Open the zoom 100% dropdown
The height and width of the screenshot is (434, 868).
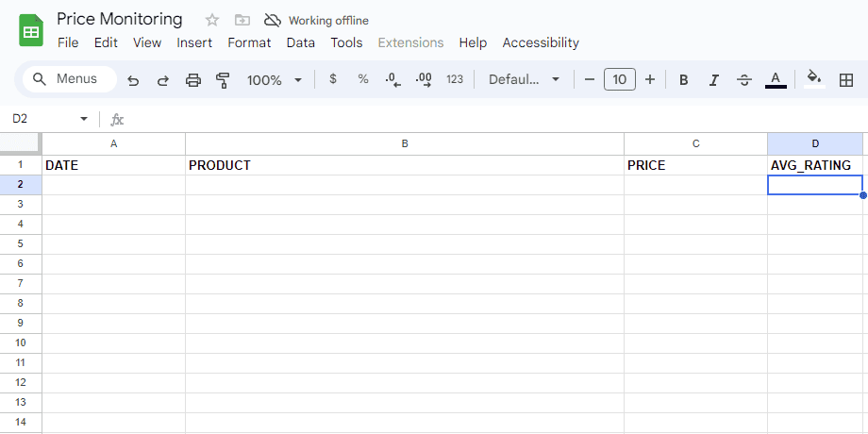(275, 80)
